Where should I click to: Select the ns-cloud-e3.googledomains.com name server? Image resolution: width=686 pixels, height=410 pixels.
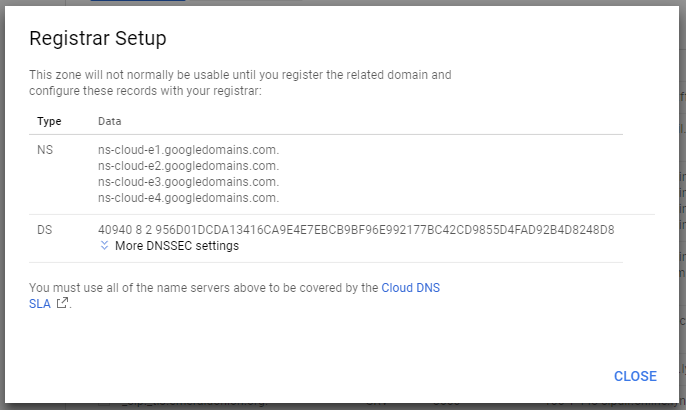point(188,182)
